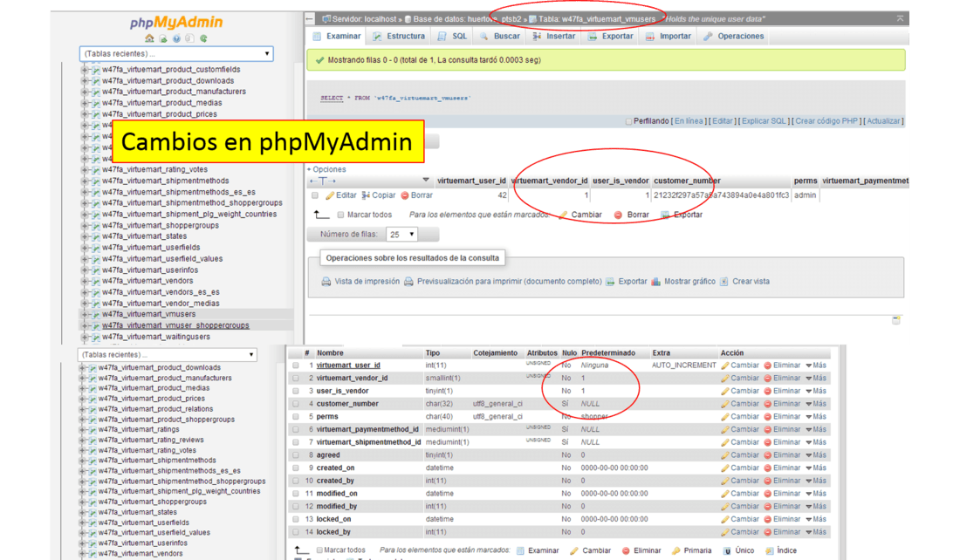Switch to the Estructura tab

[x=399, y=36]
